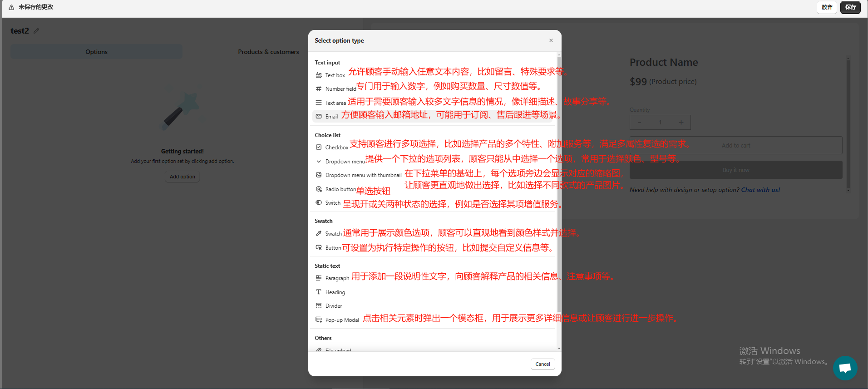Select the Dropdown menu chevron icon
This screenshot has width=868, height=389.
pyautogui.click(x=319, y=161)
